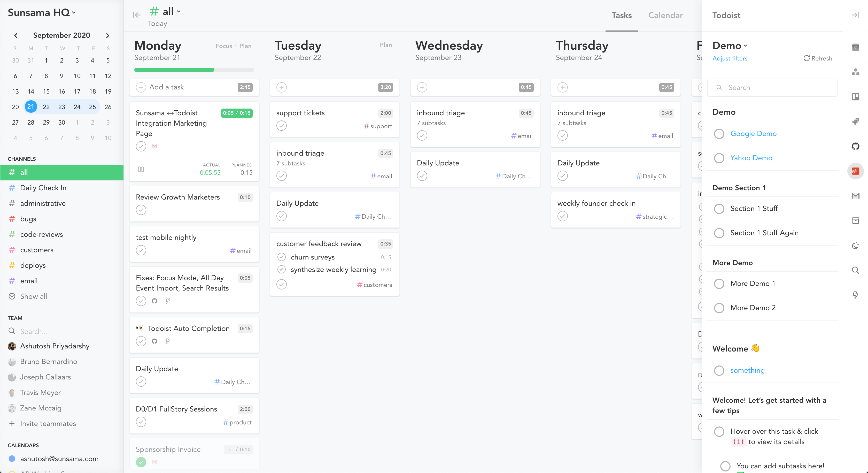868x473 pixels.
Task: Click plus icon to add Wednesday task
Action: tap(422, 87)
